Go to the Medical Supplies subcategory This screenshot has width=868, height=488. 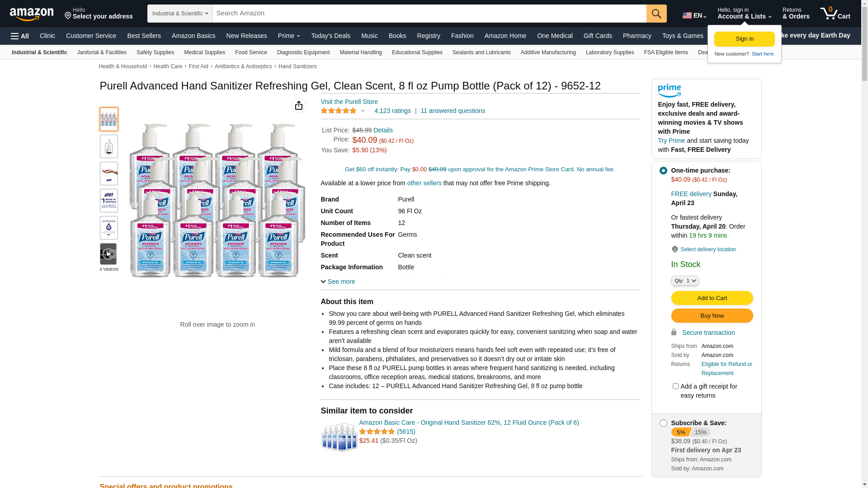pos(204,52)
